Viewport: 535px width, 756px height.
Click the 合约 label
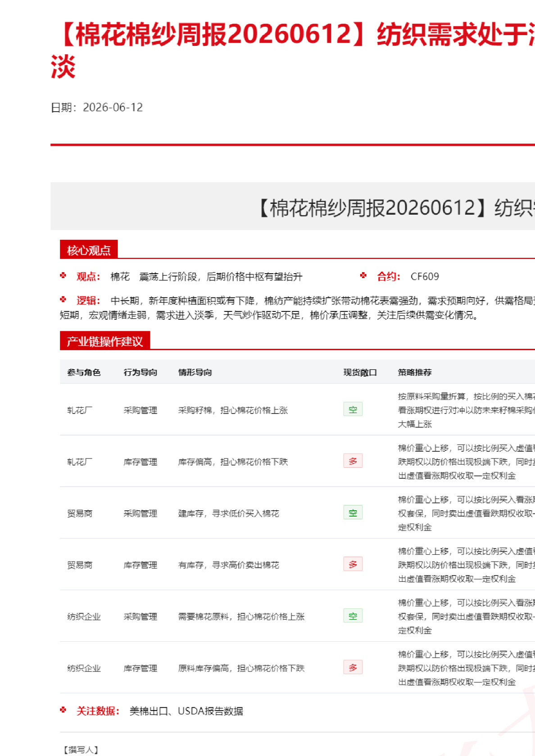[389, 276]
